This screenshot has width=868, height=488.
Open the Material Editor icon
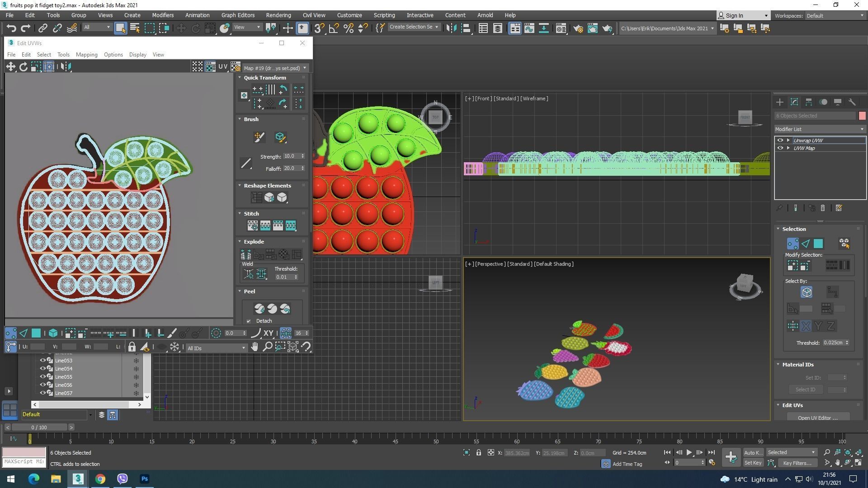point(561,28)
